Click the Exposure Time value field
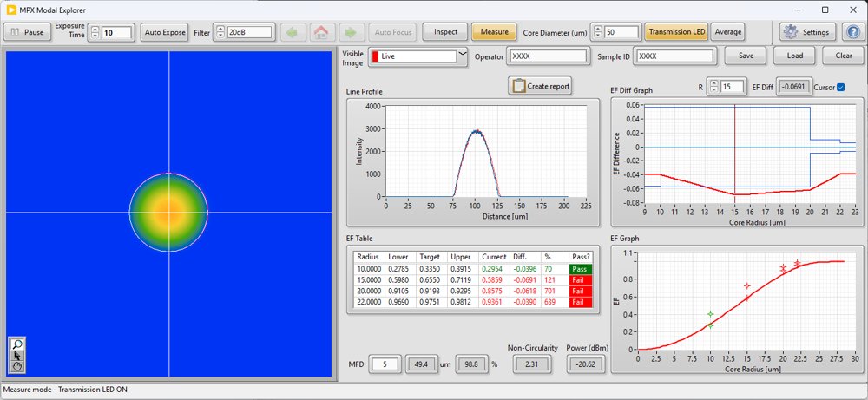Viewport: 868px width, 400px height. coord(117,33)
